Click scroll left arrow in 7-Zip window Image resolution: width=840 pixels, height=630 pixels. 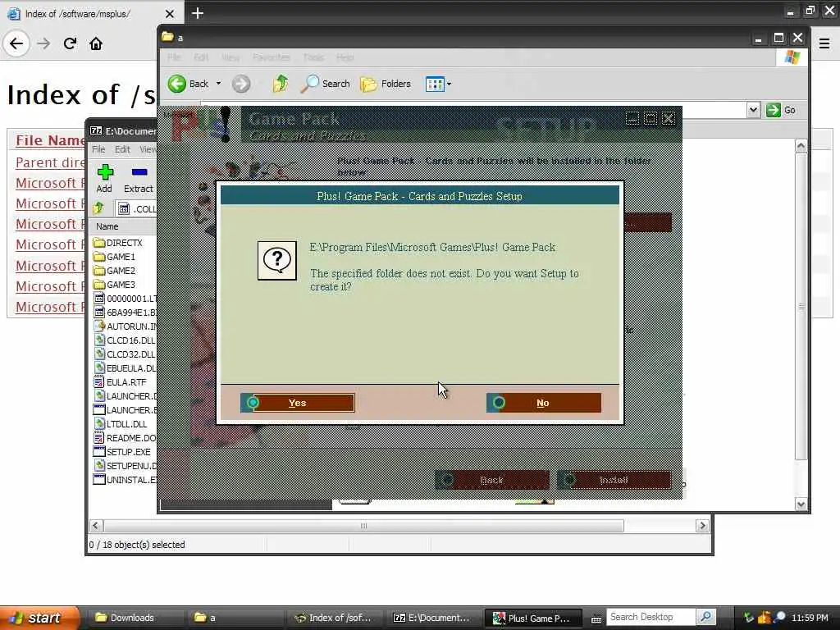96,526
